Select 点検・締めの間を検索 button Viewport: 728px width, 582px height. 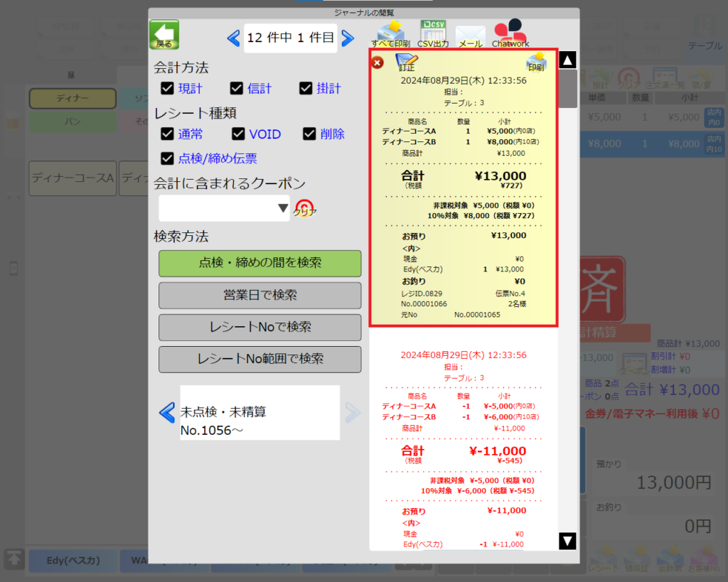coord(259,263)
